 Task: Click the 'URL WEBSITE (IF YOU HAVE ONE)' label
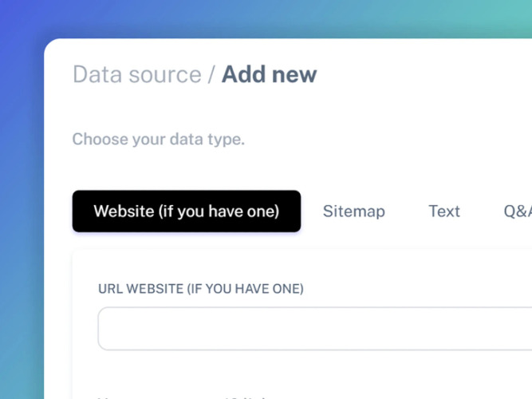[200, 289]
